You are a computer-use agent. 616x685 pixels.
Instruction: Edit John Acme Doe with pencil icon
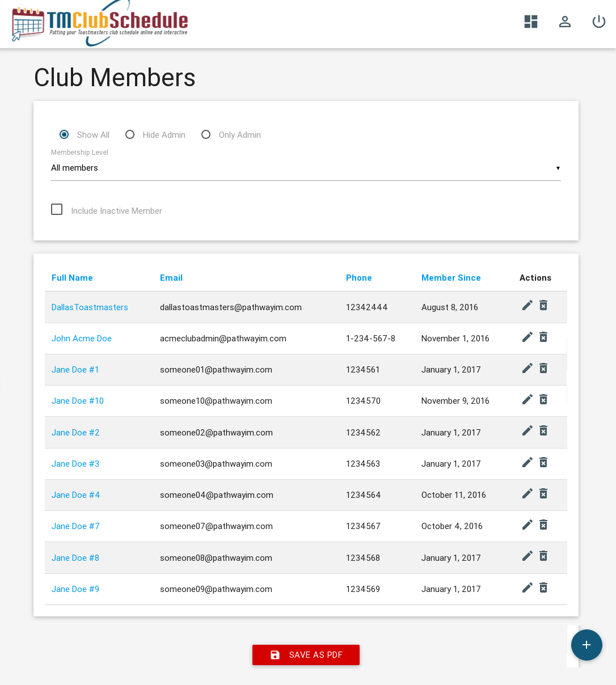point(528,337)
